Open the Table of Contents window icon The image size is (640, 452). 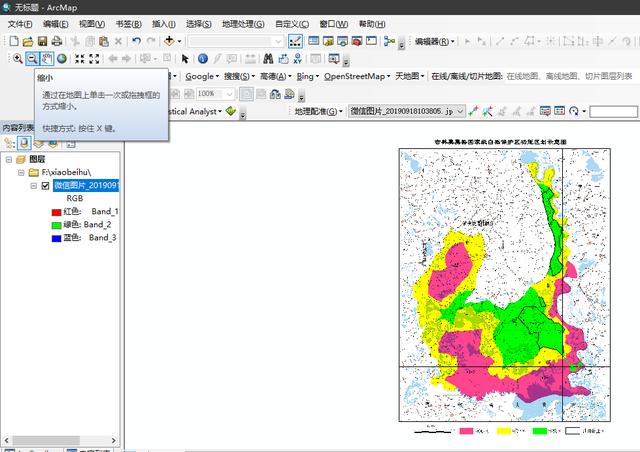313,41
